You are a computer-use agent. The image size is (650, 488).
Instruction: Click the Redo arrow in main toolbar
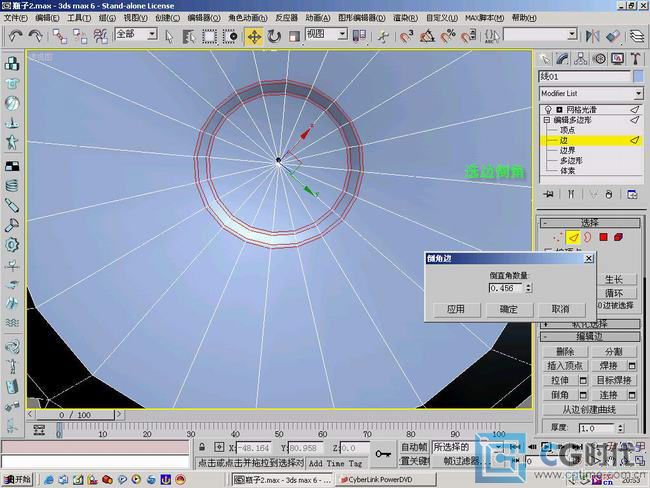pyautogui.click(x=36, y=36)
